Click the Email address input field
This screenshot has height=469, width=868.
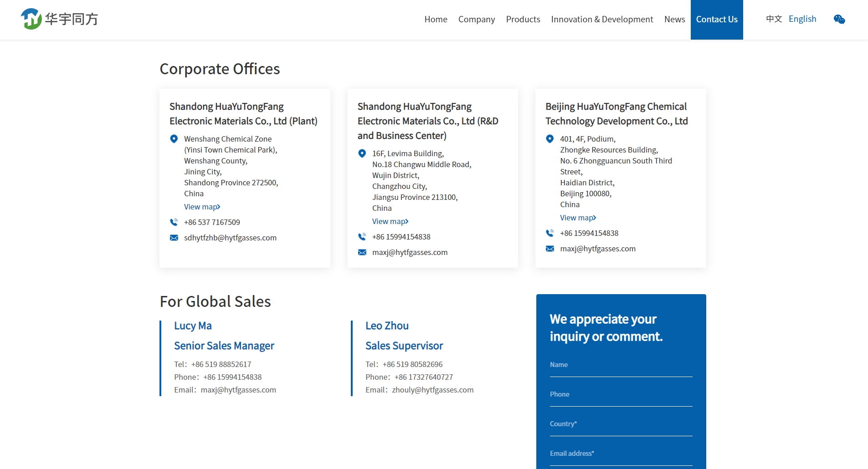(621, 454)
